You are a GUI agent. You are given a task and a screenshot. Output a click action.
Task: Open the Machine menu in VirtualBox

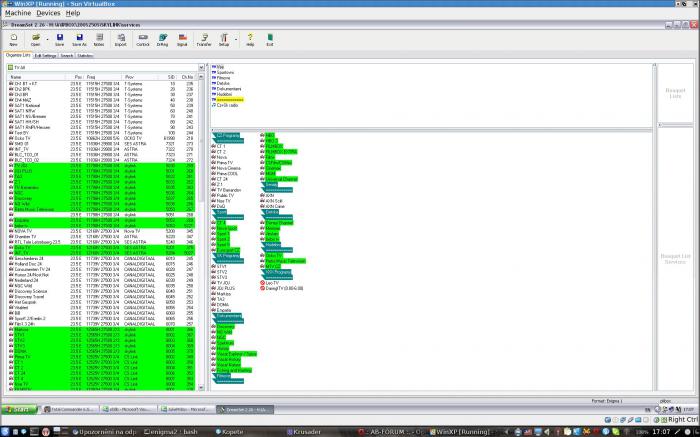[x=18, y=13]
